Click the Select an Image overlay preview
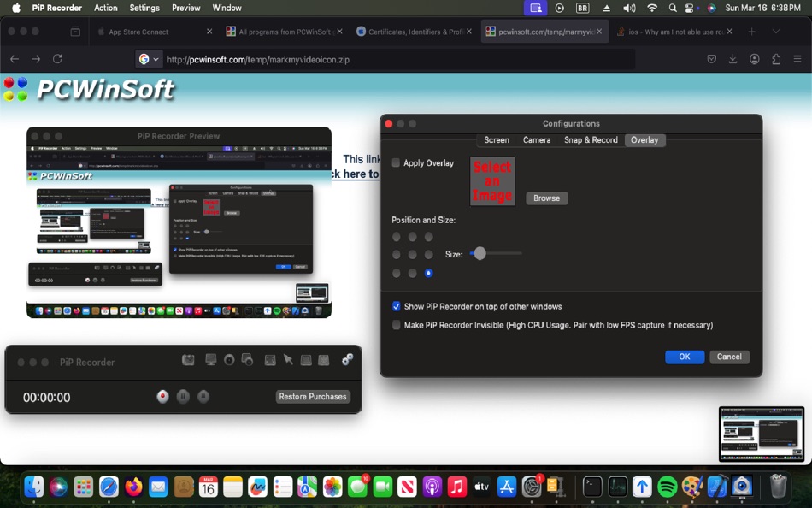 coord(492,181)
